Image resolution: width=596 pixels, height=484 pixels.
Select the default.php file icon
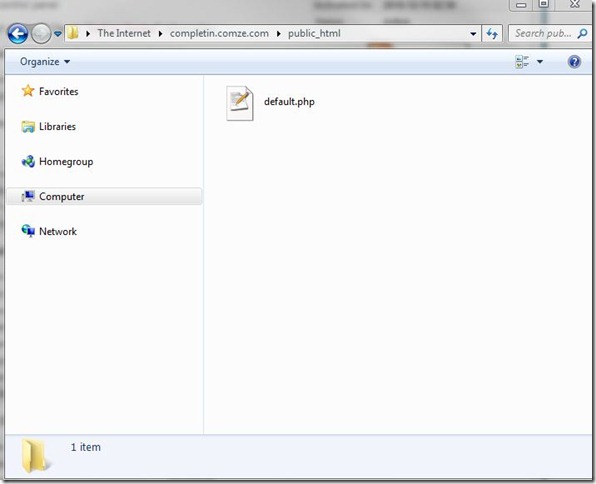[239, 103]
